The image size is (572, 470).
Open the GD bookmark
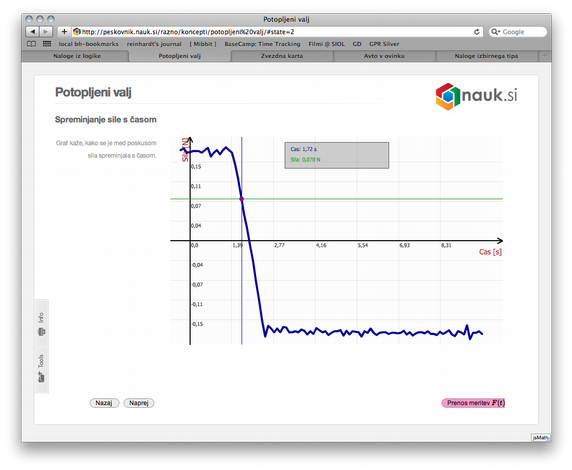pyautogui.click(x=357, y=44)
